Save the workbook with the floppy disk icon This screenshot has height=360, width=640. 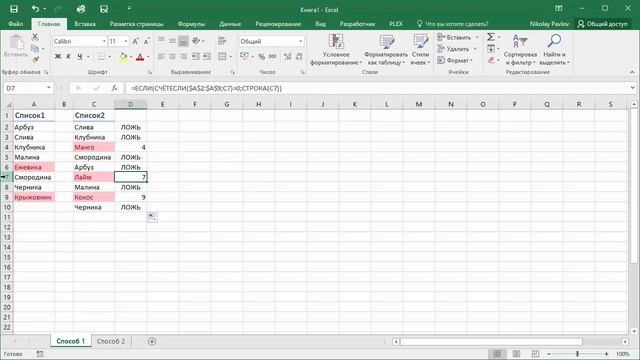[x=14, y=9]
